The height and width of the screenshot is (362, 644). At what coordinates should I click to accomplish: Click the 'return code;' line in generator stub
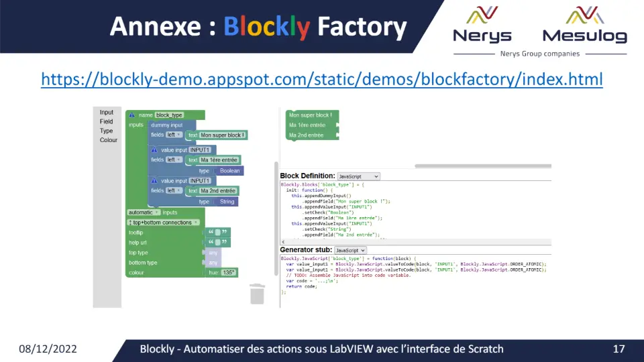click(301, 286)
